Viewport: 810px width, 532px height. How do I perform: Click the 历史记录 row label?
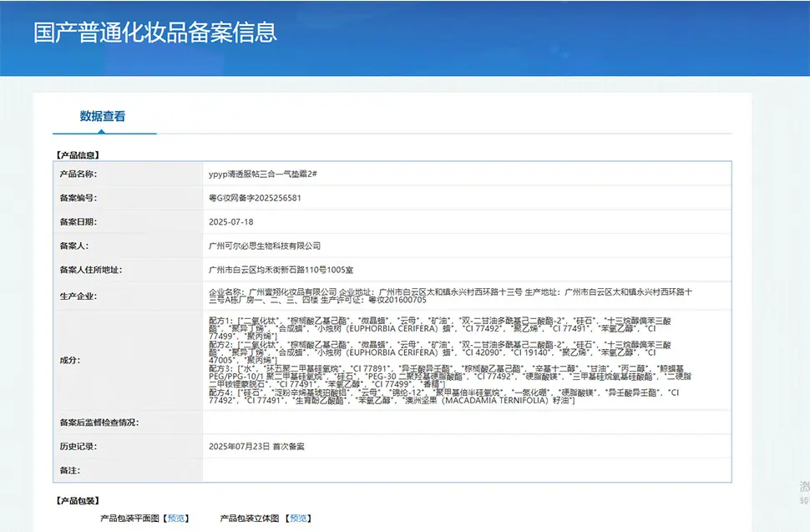(x=78, y=447)
